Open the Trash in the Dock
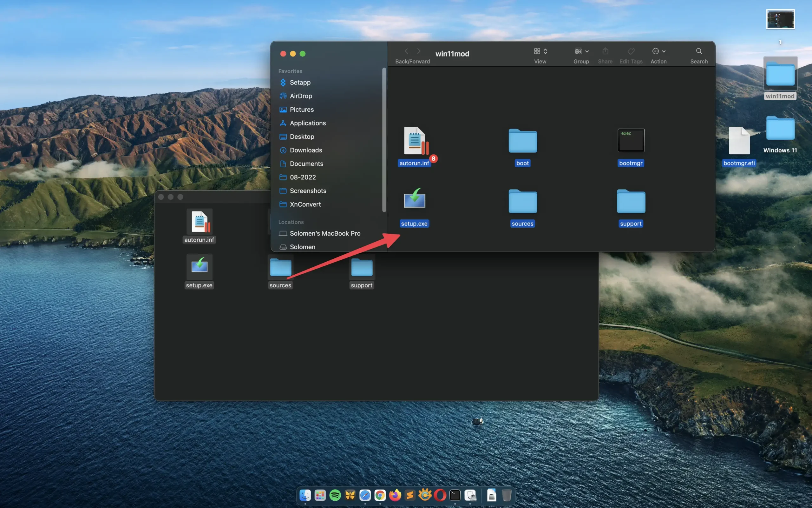 coord(507,495)
